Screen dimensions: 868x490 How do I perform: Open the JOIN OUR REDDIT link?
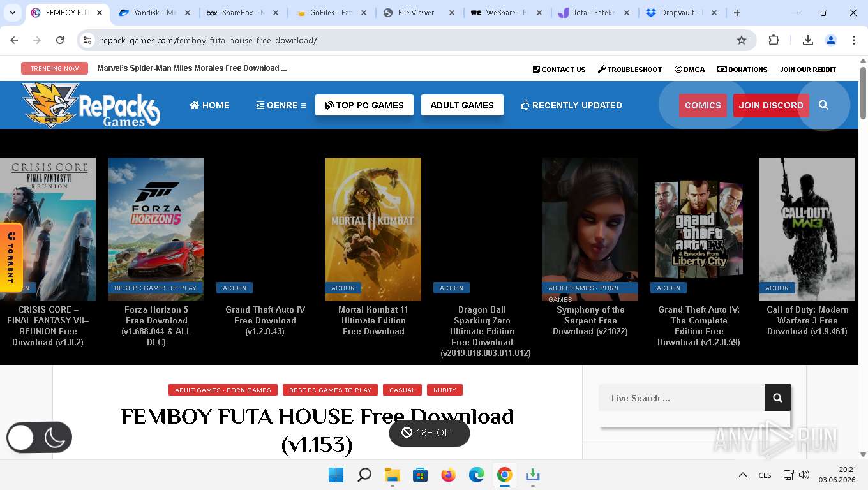pyautogui.click(x=808, y=70)
